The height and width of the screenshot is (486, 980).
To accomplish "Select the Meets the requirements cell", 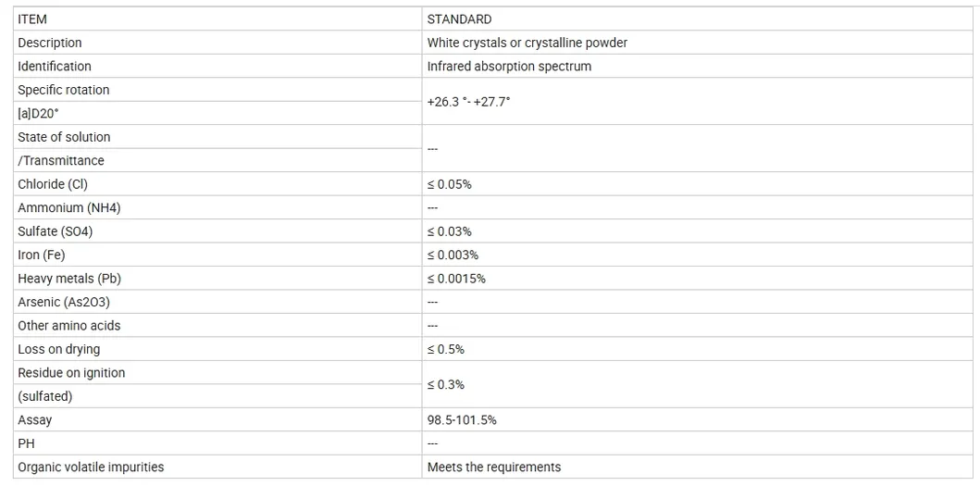I will 698,467.
